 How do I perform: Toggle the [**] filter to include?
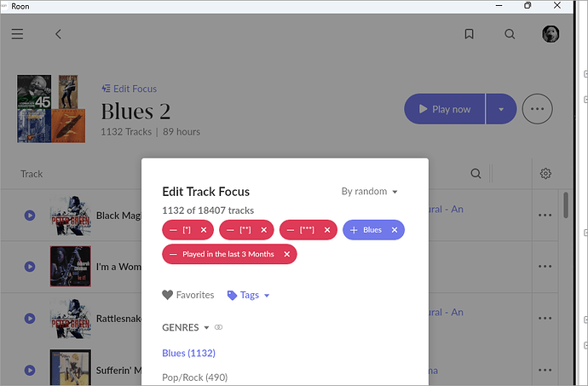pyautogui.click(x=230, y=230)
